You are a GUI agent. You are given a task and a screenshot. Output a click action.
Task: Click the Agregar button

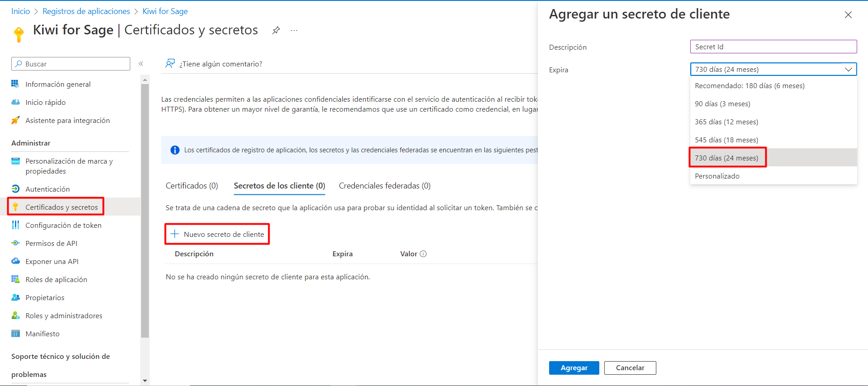click(x=574, y=368)
